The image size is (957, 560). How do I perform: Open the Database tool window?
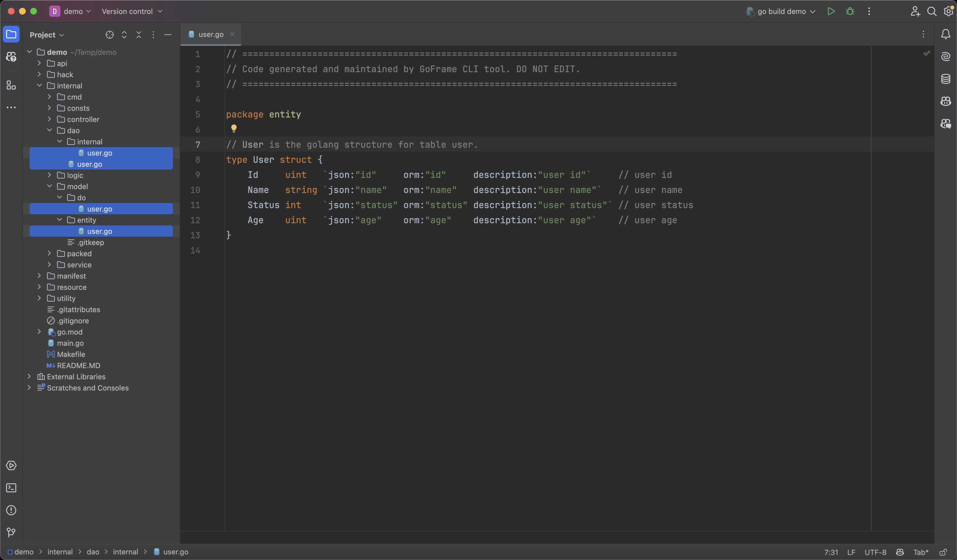[x=946, y=79]
